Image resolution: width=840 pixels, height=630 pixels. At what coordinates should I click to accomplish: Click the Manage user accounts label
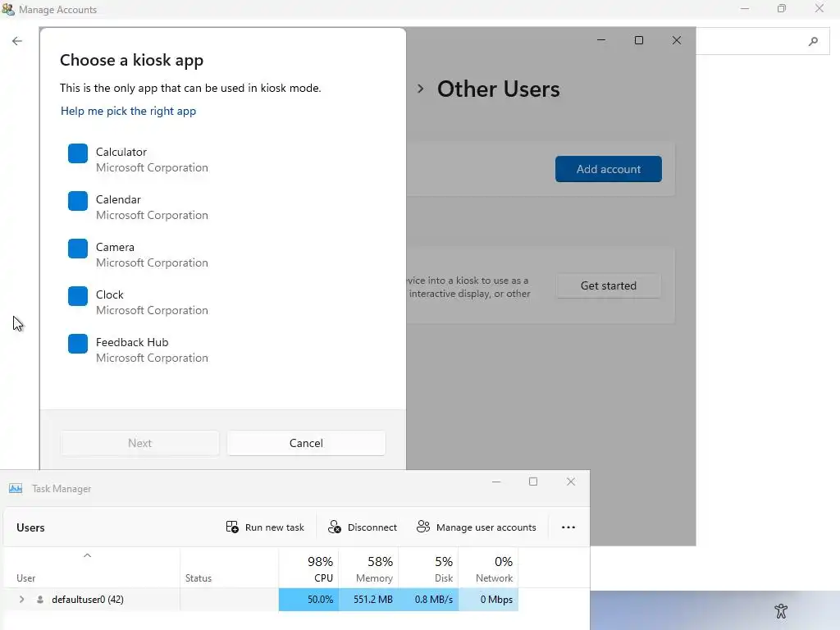[486, 527]
